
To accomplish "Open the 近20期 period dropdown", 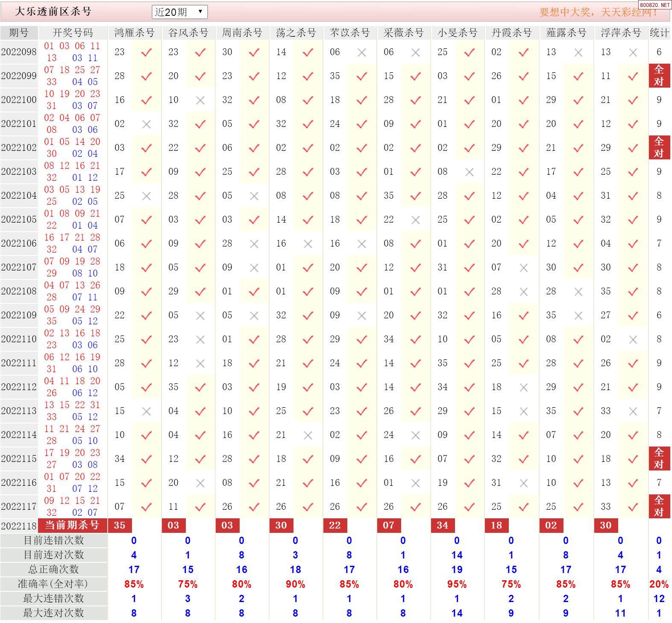I will (x=179, y=12).
